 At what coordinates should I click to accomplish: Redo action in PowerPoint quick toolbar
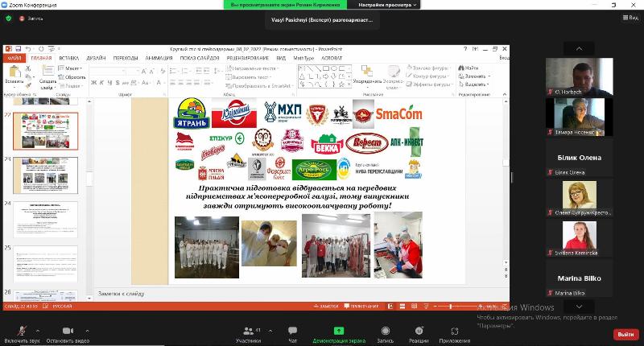[41, 49]
